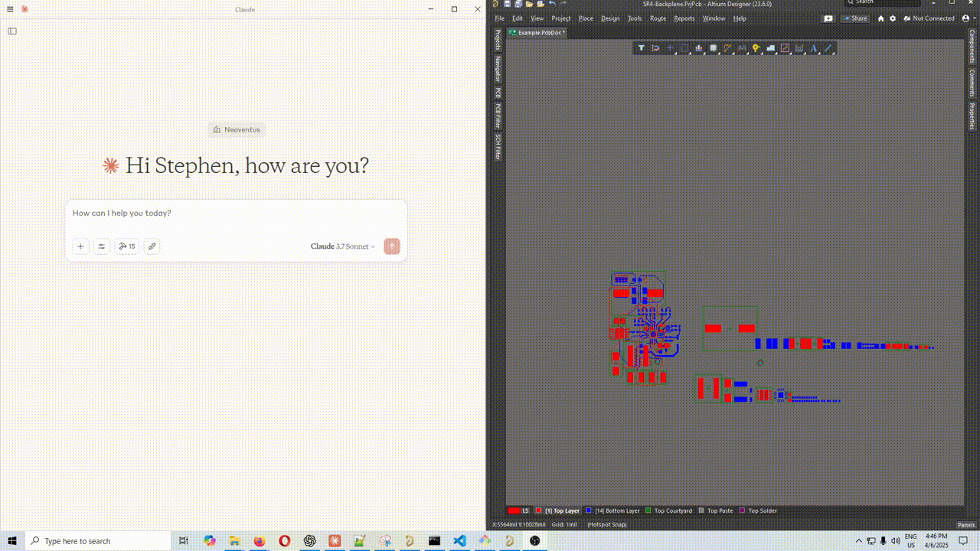Viewport: 980px width, 551px height.
Task: Select the dimension tool icon
Action: click(x=799, y=48)
